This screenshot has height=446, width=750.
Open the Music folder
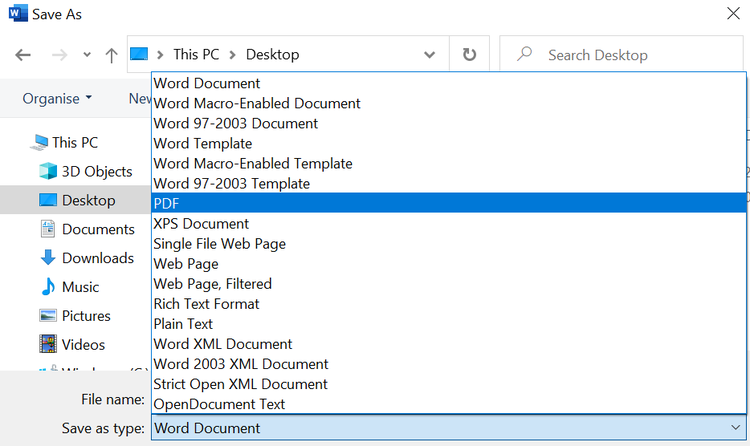pyautogui.click(x=80, y=287)
